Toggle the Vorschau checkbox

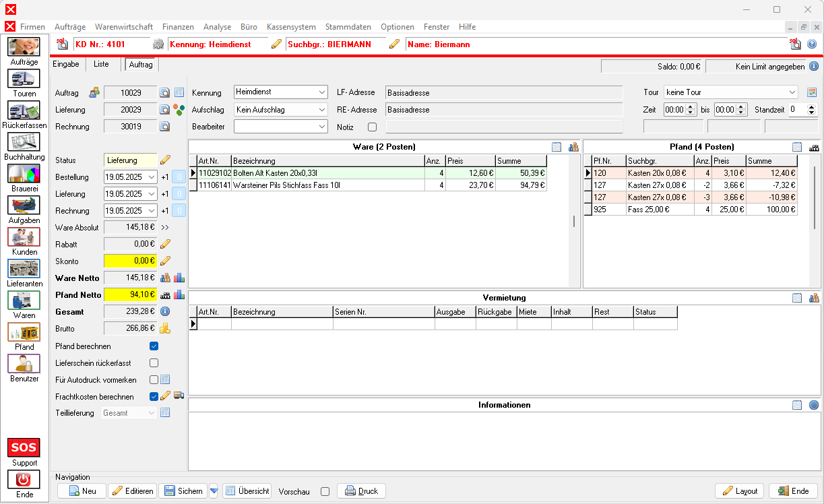tap(325, 491)
